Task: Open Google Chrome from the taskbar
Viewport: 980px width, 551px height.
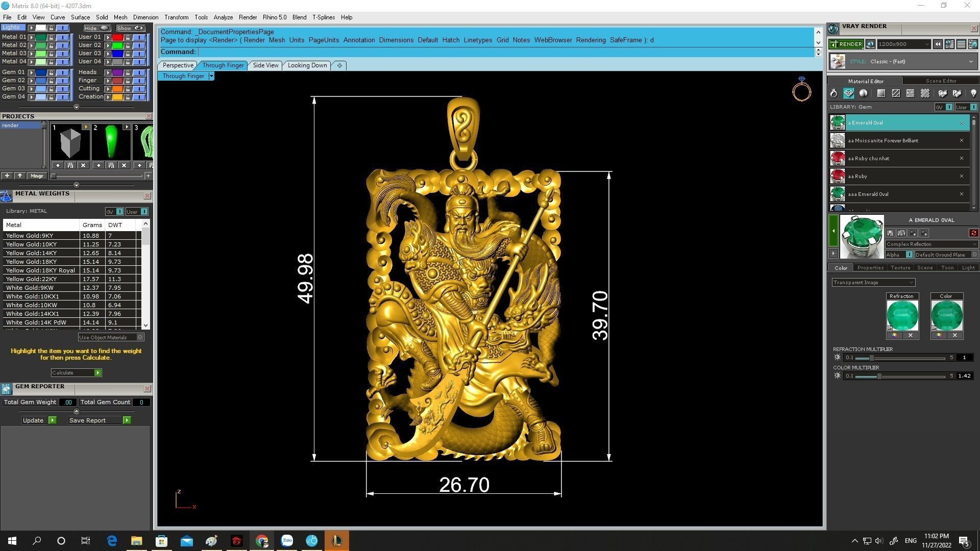Action: tap(262, 540)
